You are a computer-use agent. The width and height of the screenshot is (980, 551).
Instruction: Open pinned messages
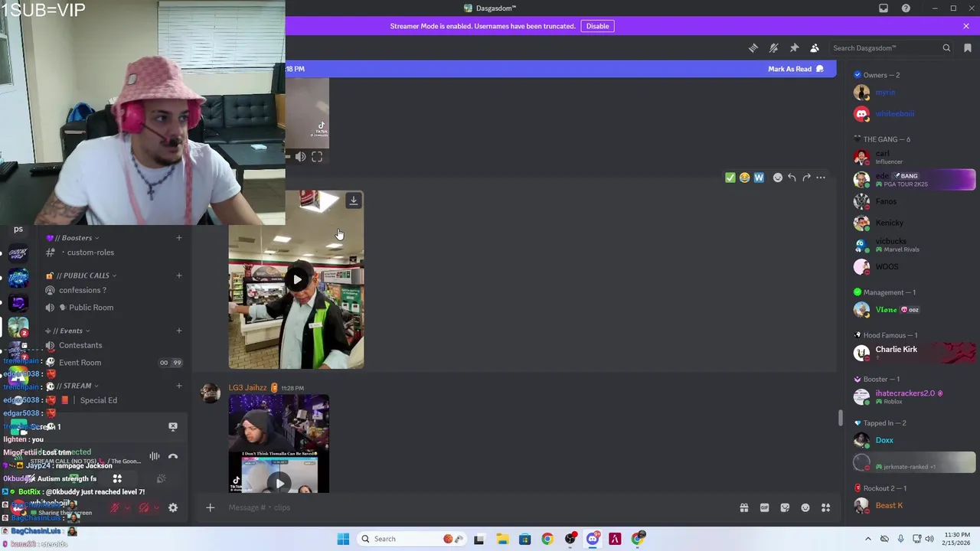[x=794, y=48]
